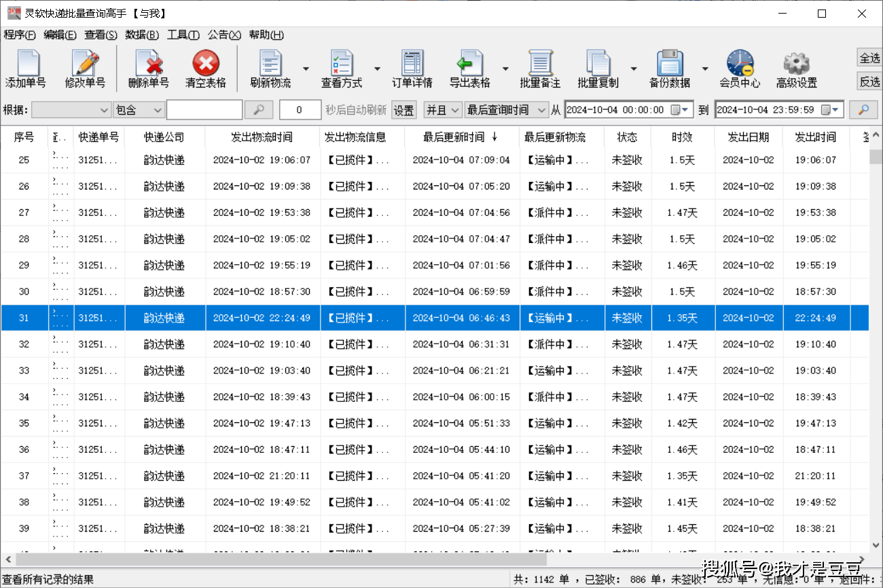This screenshot has width=883, height=588.
Task: Click cell 2024-10-04 06:31:31
Action: [461, 344]
